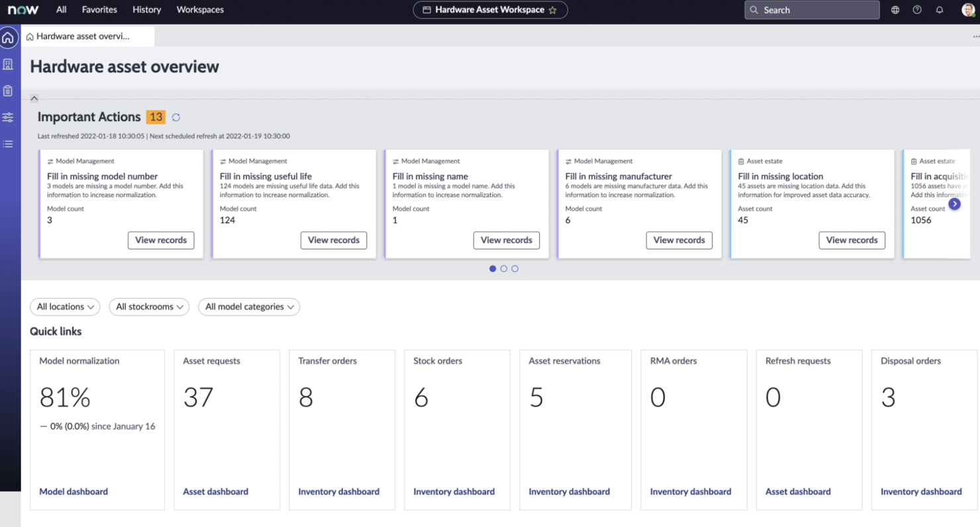Open the Favorites menu
The width and height of the screenshot is (980, 527).
click(x=99, y=10)
